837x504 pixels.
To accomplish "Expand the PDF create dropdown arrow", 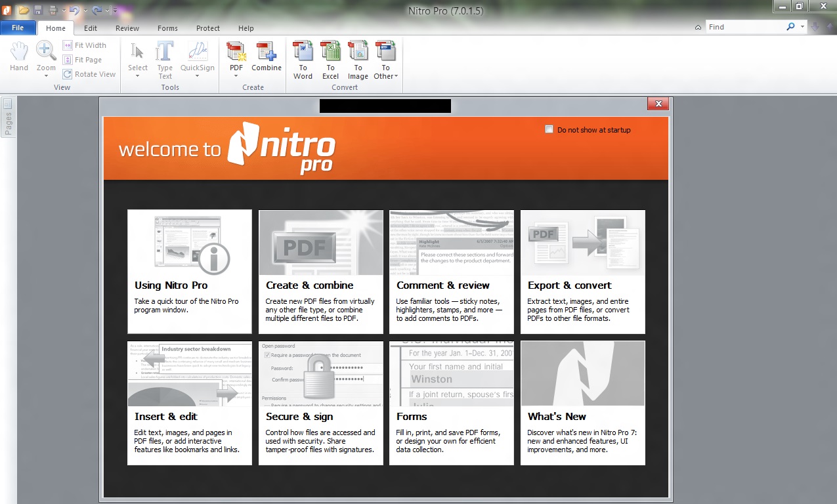I will pos(236,75).
